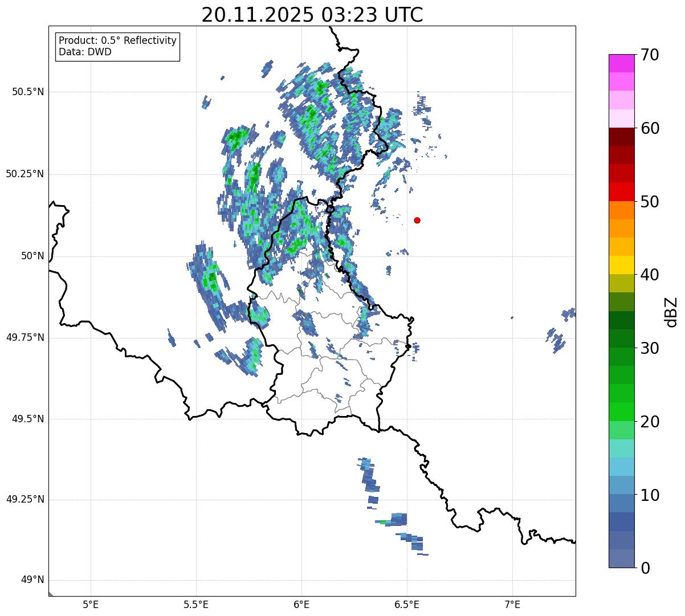Click the yellow colorbar segment at 40 dBZ
This screenshot has width=685, height=616.
pyautogui.click(x=621, y=266)
